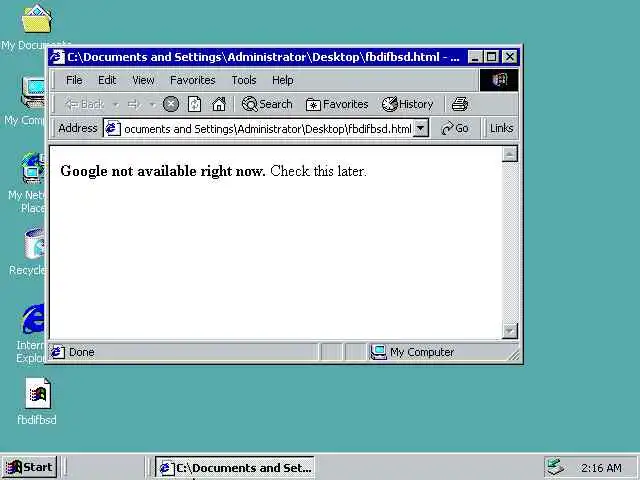This screenshot has width=640, height=480.
Task: Open the Back history dropdown arrow
Action: (116, 105)
